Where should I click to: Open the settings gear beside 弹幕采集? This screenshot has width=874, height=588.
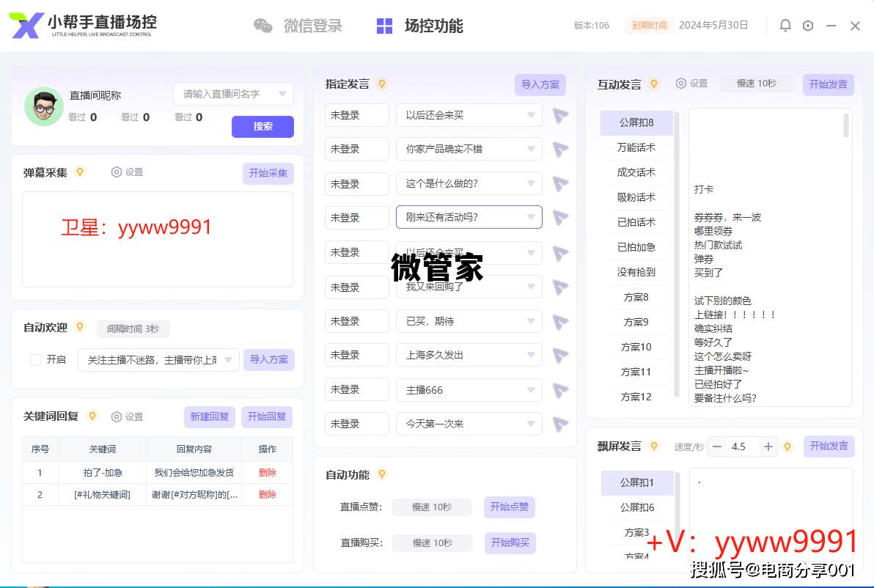[x=116, y=172]
